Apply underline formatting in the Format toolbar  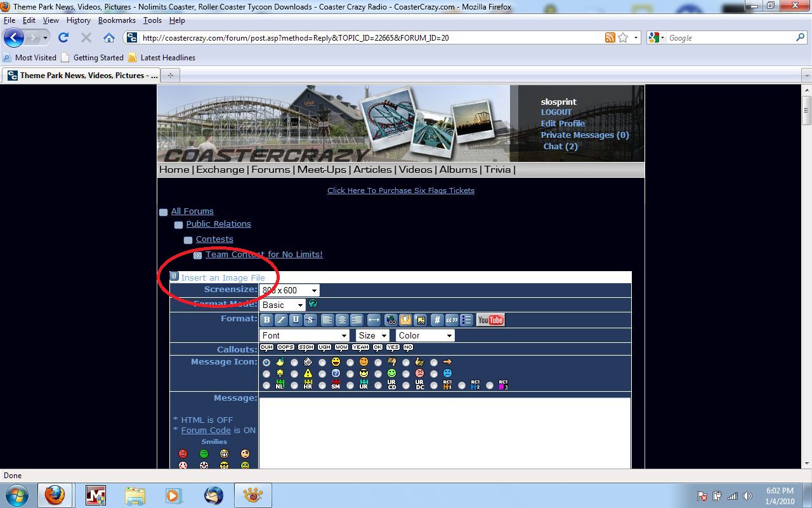click(x=296, y=320)
